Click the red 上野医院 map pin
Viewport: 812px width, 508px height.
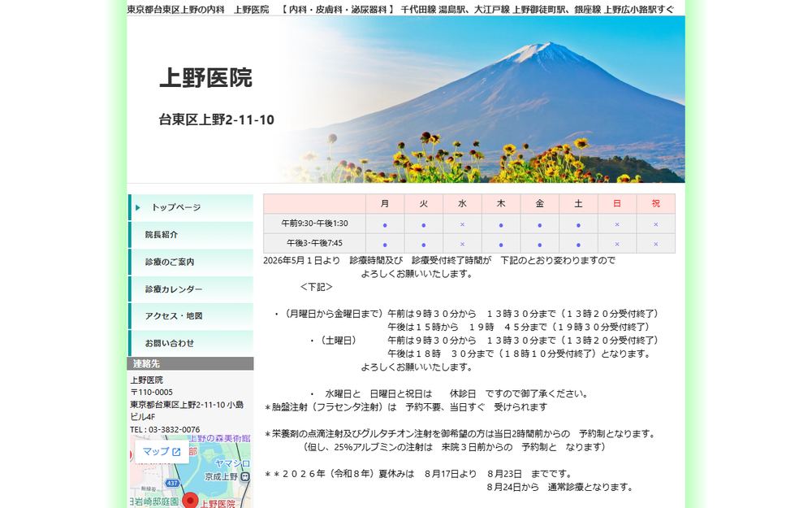pos(191,500)
